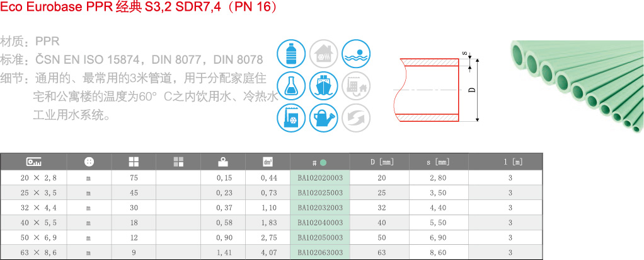Click the swimming pool swimmer icon
The width and height of the screenshot is (644, 260).
coord(356,54)
